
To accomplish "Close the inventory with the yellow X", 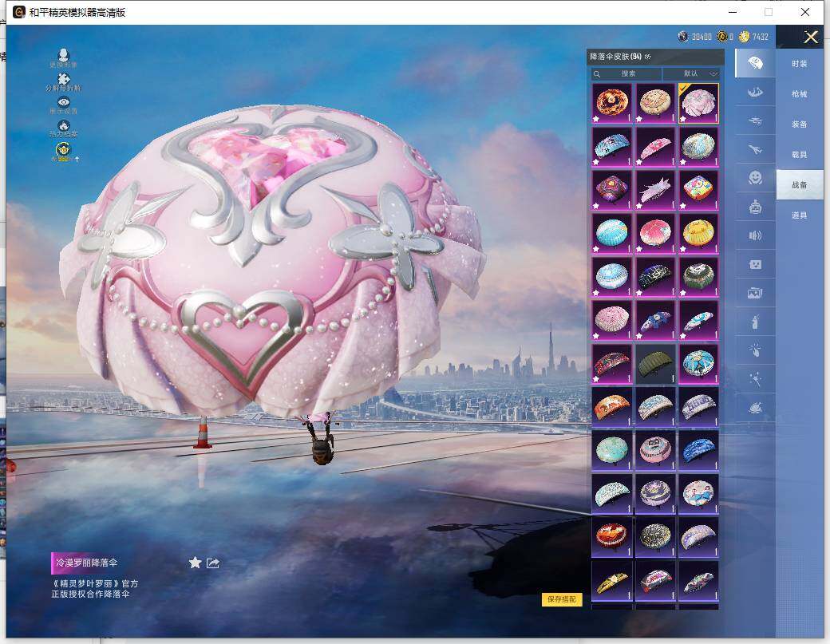I will 810,37.
